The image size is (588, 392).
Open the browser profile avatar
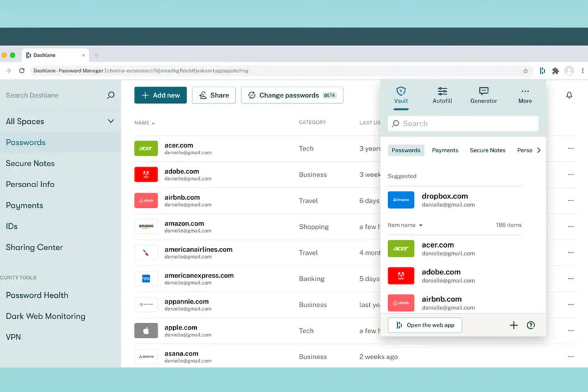(569, 71)
